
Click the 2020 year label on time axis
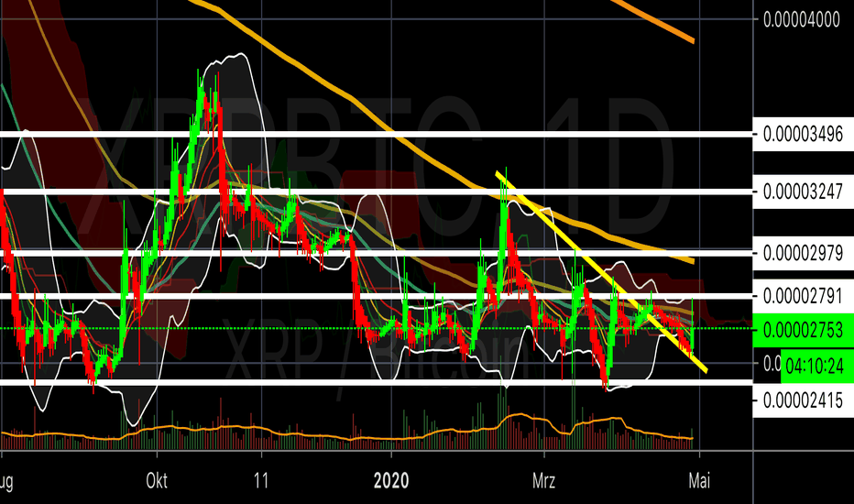[x=391, y=481]
